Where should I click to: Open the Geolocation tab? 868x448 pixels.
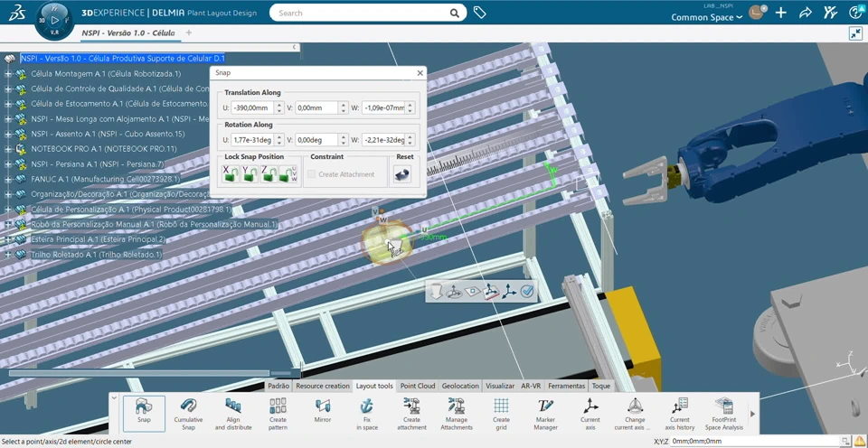pos(460,386)
